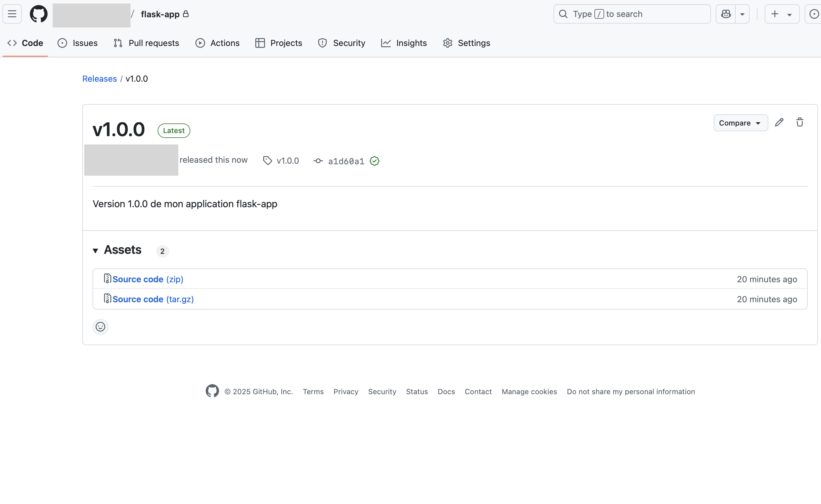Click GitHub footer logo mark
The image size is (821, 504).
click(x=212, y=391)
